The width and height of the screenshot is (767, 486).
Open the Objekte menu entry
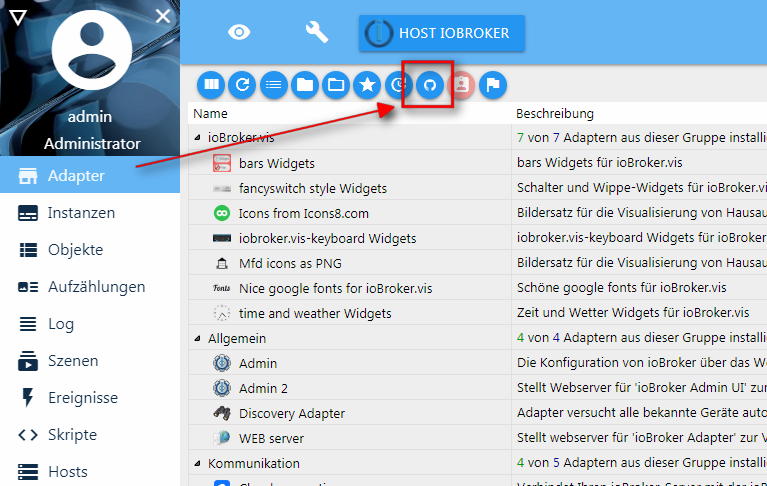(x=90, y=250)
